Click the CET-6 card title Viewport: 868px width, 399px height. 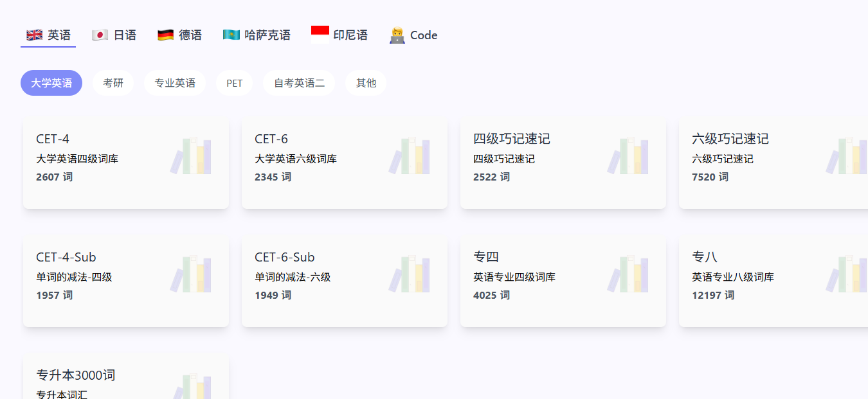(271, 139)
